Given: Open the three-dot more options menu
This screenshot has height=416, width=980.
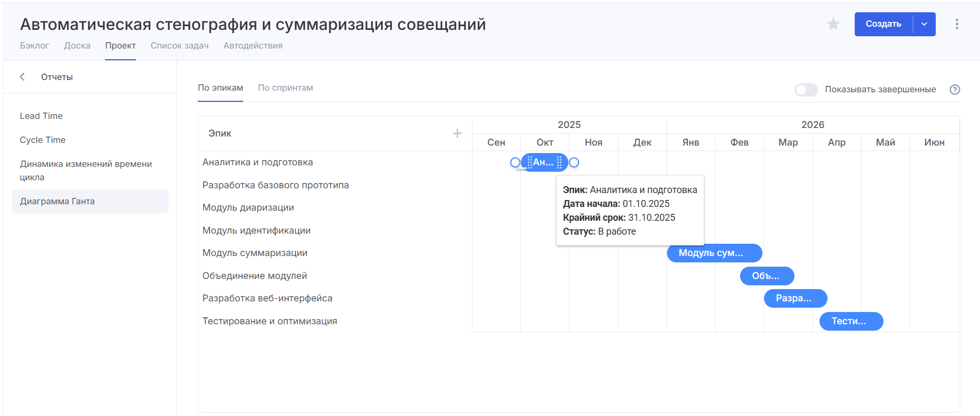Looking at the screenshot, I should point(957,24).
